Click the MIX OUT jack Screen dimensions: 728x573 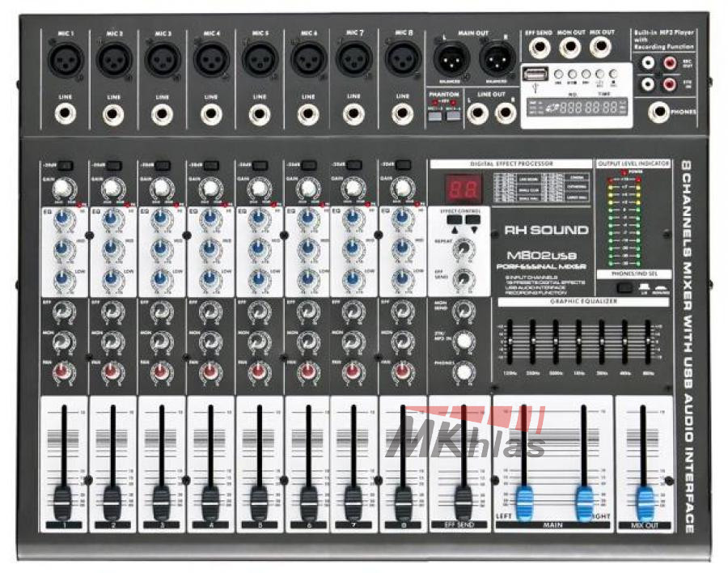600,47
